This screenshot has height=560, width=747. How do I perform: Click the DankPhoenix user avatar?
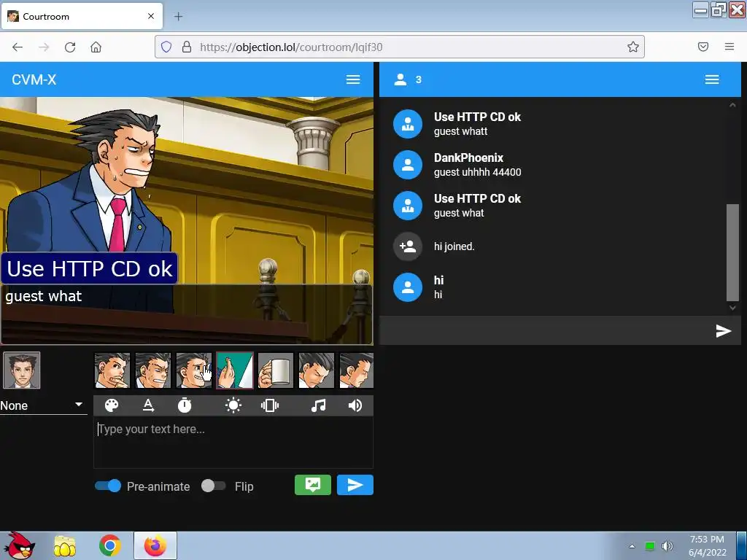click(408, 165)
